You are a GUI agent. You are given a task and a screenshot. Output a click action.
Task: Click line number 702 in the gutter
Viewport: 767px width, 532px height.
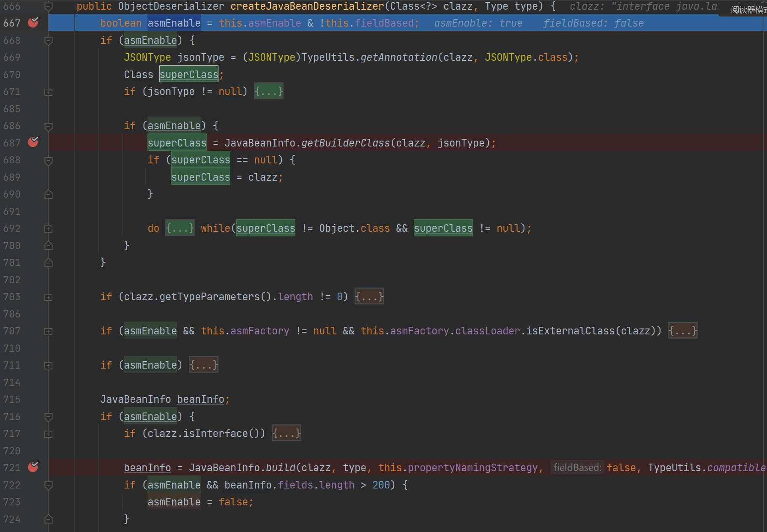pyautogui.click(x=11, y=280)
